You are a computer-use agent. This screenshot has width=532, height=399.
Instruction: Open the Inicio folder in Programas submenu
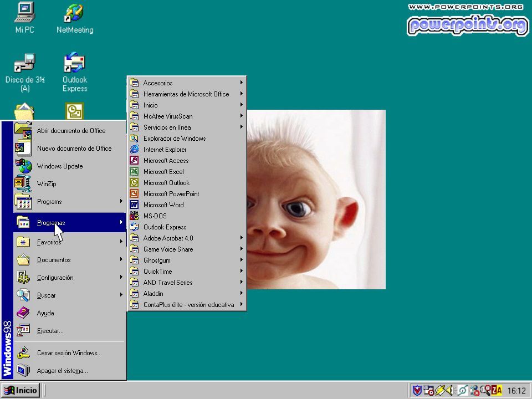187,105
